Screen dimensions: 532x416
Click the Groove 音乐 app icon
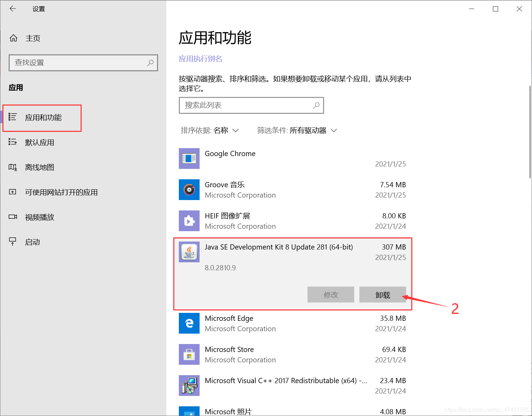(189, 190)
